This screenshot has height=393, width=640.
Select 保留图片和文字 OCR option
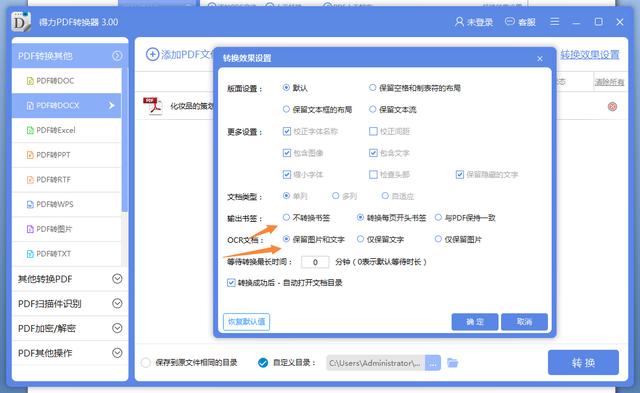pos(286,239)
